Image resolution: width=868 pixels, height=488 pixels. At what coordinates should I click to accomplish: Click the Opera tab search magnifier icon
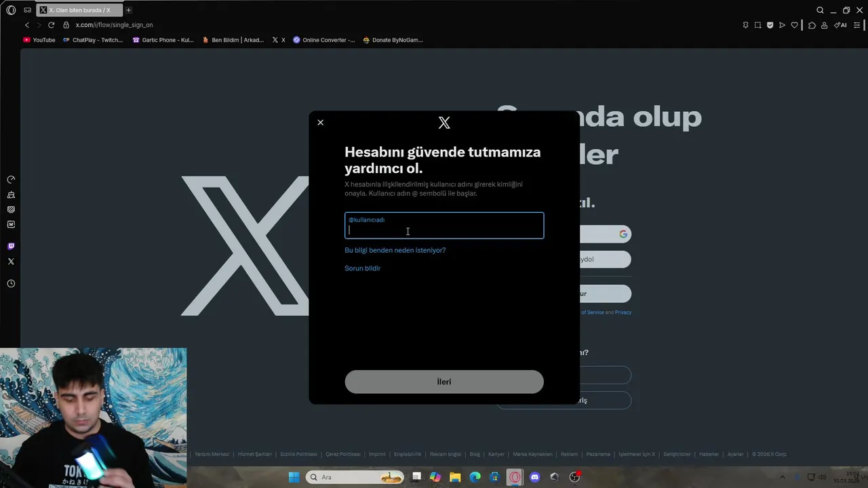[x=820, y=10]
